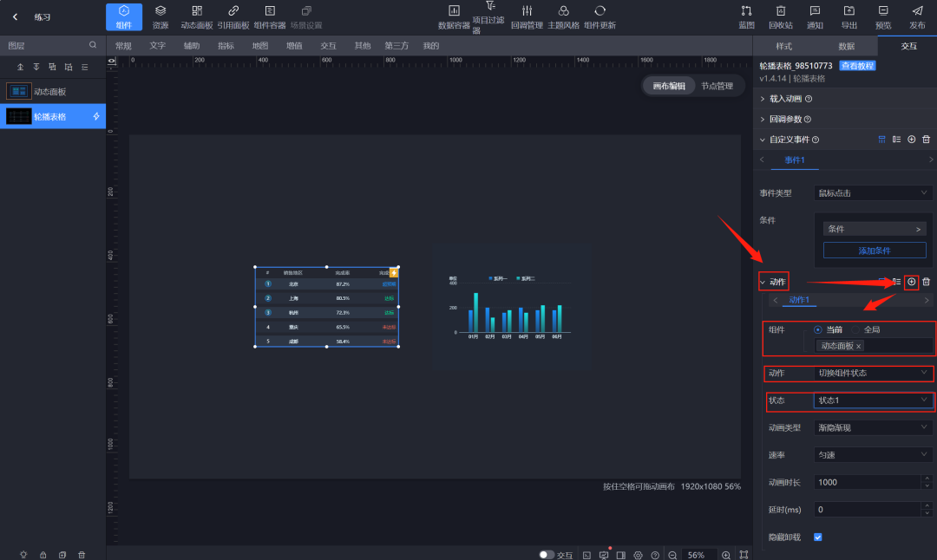
Task: Open the 状态 dropdown
Action: (872, 400)
